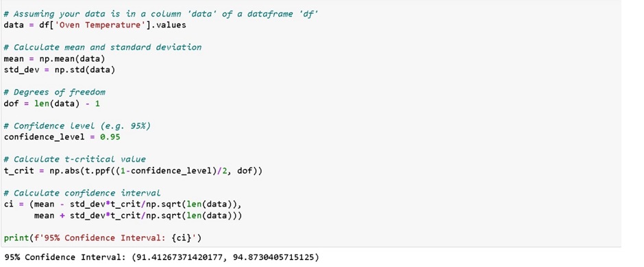The image size is (644, 267).
Task: Click the '# Calculate t-critical value' comment
Action: [75, 159]
